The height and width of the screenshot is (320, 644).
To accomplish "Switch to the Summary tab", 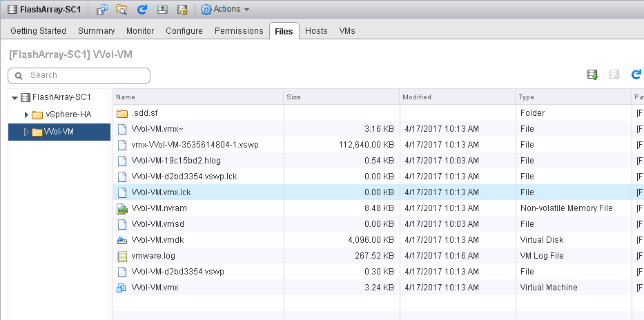I will pos(96,31).
